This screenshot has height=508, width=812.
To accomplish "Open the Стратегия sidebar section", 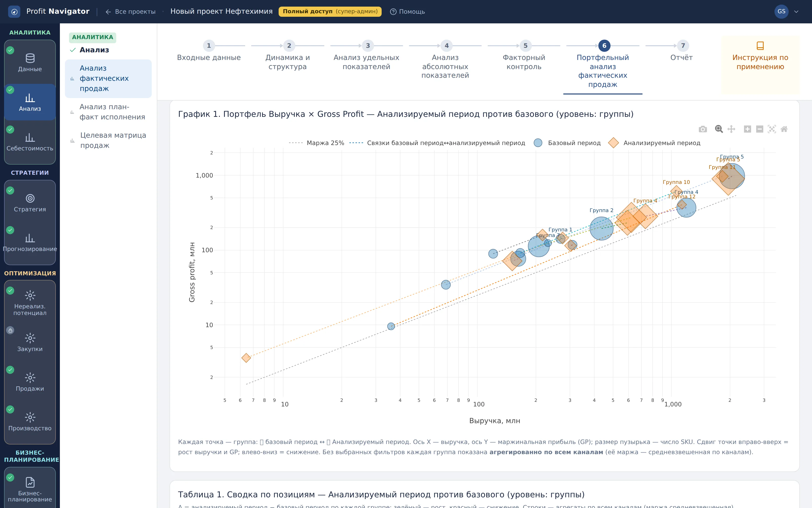I will [x=30, y=203].
